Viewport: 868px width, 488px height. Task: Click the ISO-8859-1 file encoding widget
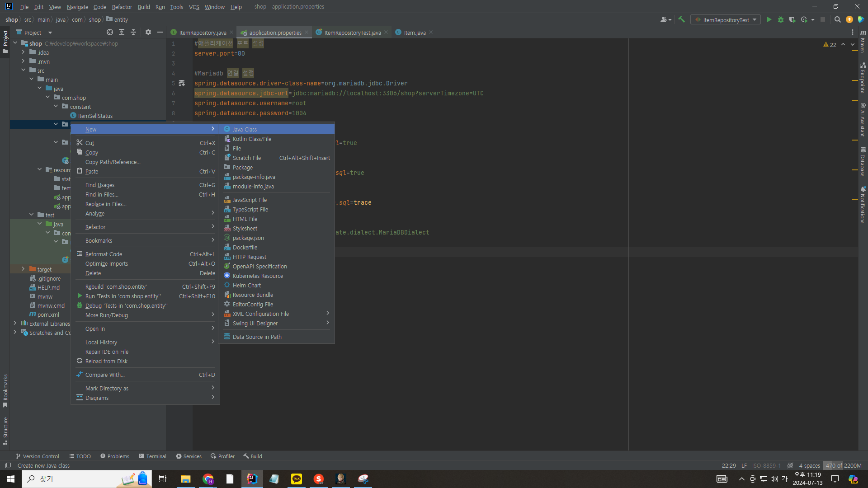click(766, 465)
